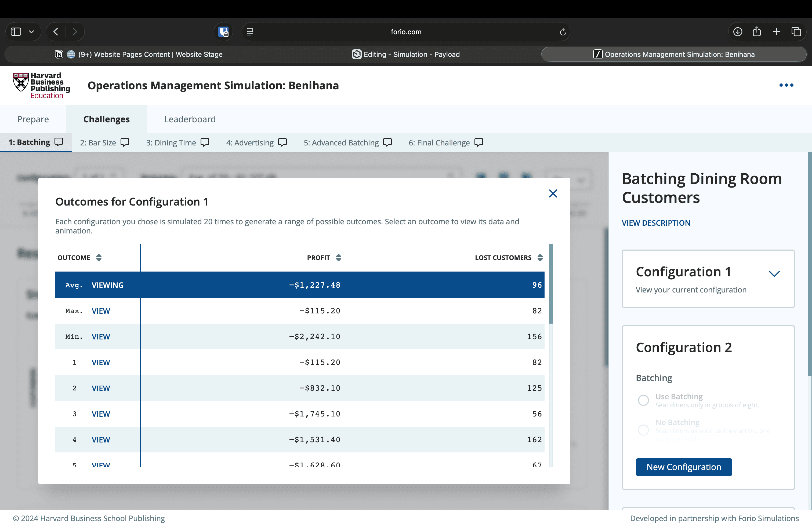Sort by Outcome column toggle arrows

[x=99, y=258]
